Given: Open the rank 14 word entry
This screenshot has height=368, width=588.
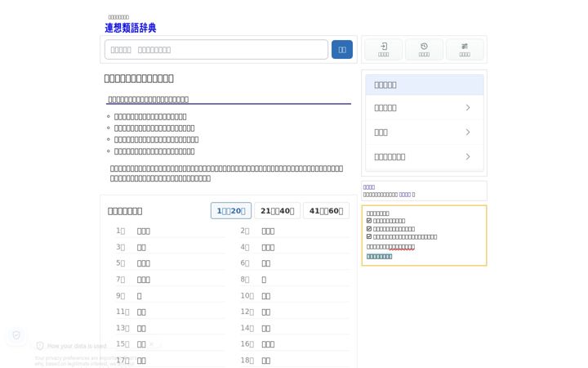Looking at the screenshot, I should coord(266,329).
